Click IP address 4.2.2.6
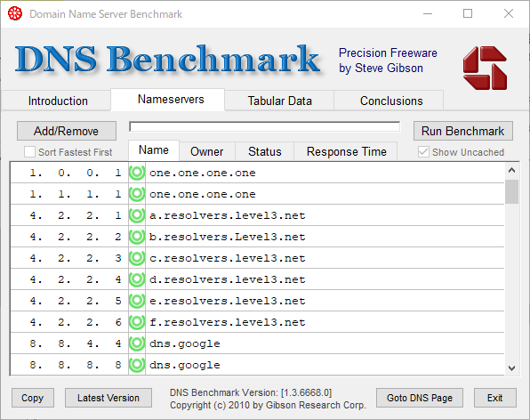The width and height of the screenshot is (530, 420). click(76, 322)
